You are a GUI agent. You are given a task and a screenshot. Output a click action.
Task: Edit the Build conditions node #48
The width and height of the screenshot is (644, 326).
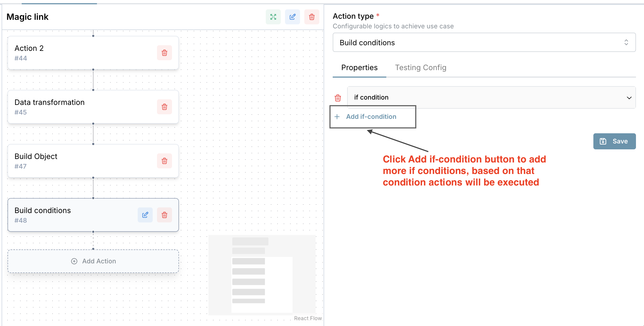click(145, 215)
